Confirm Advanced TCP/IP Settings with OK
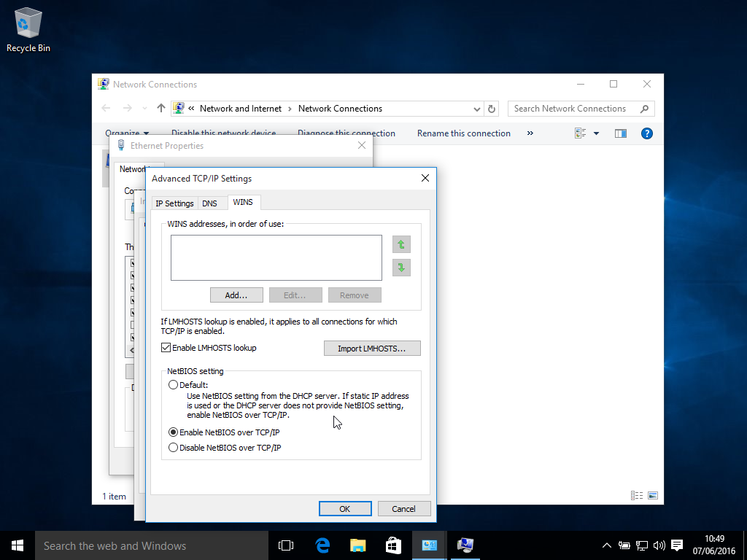This screenshot has height=560, width=747. click(x=345, y=508)
